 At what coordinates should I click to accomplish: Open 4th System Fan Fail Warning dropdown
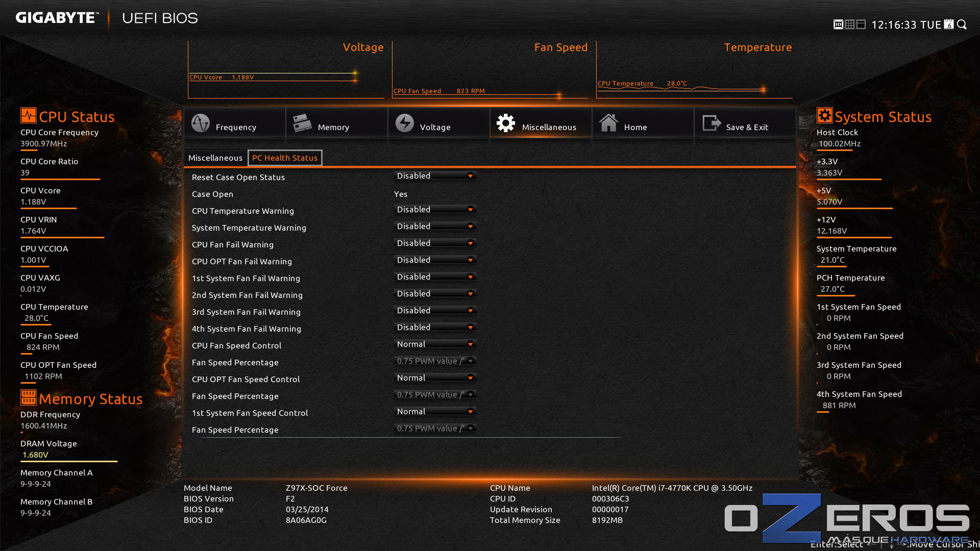click(x=435, y=327)
